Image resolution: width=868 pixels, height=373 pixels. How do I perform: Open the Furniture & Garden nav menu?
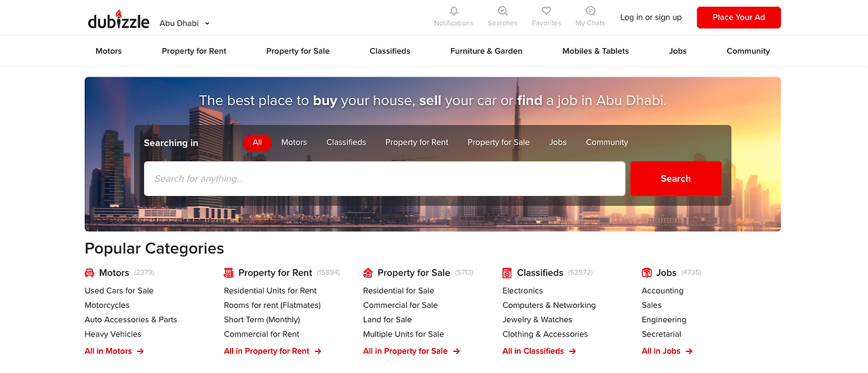click(486, 51)
